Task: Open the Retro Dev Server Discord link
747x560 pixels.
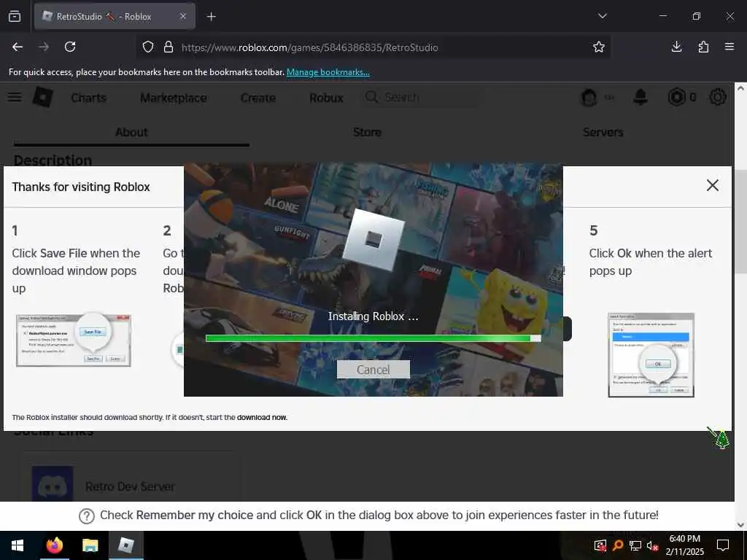Action: (x=130, y=486)
